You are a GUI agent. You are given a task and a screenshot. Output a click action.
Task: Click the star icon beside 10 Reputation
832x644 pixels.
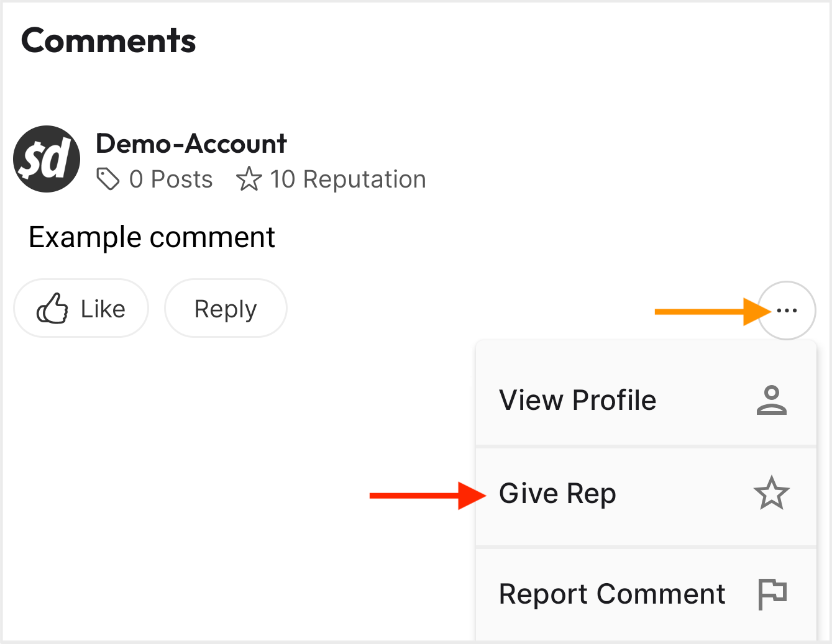pyautogui.click(x=249, y=179)
